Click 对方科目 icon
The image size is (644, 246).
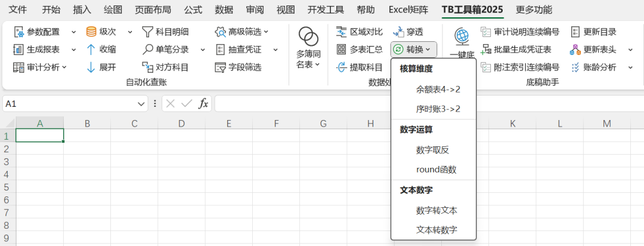(147, 67)
